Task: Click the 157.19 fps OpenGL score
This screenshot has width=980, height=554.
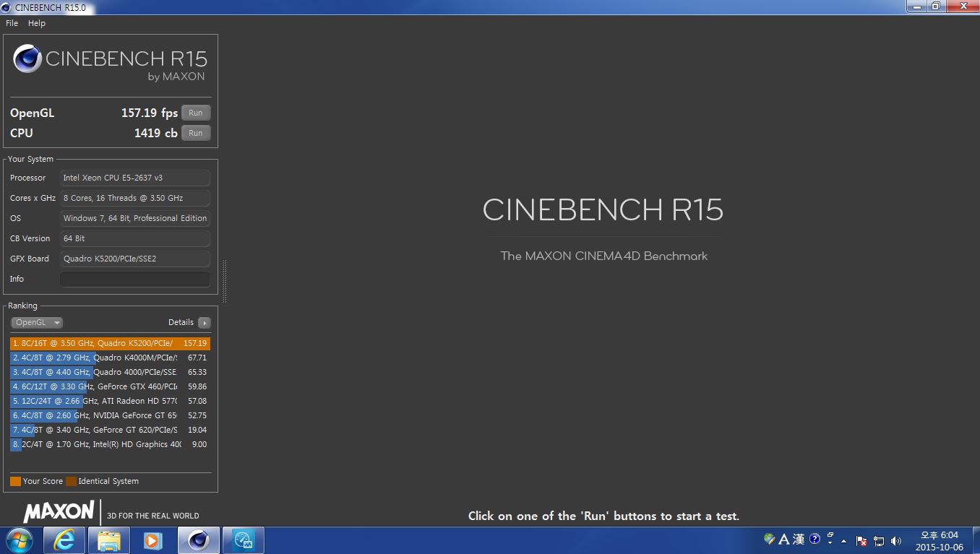Action: tap(150, 113)
